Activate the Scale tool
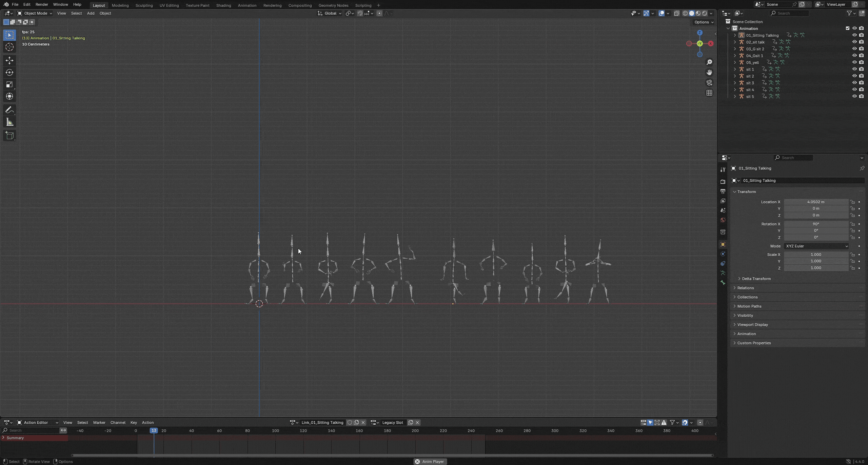The height and width of the screenshot is (465, 868). point(9,84)
